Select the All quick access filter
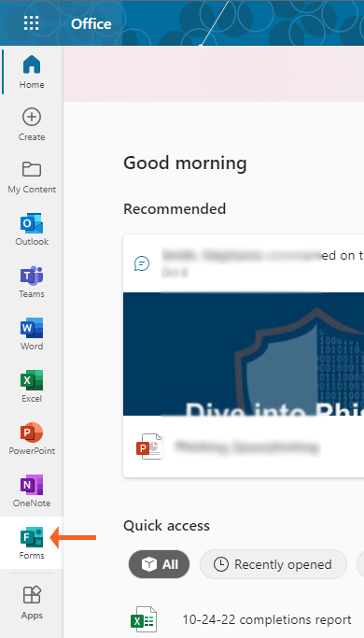Screen dimensions: 364x638 coord(159,564)
